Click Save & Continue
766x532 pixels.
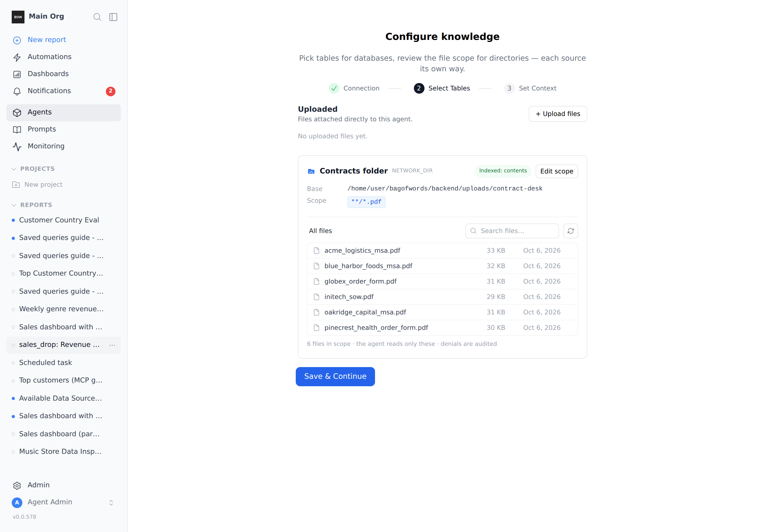coord(335,376)
